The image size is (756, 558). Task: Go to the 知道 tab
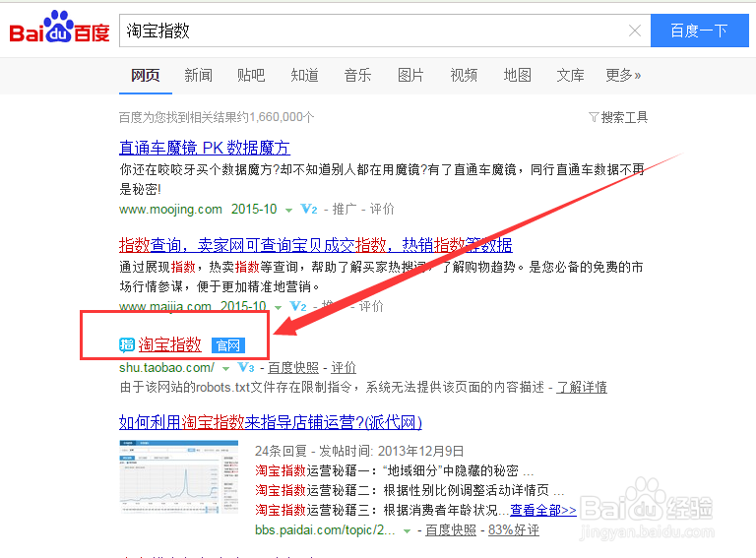coord(304,76)
